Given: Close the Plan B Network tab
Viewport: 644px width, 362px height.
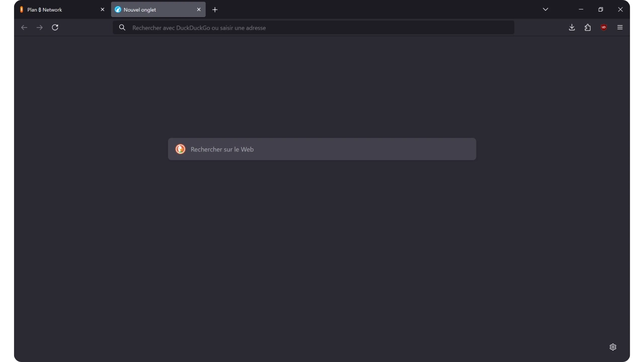Looking at the screenshot, I should click(x=103, y=10).
